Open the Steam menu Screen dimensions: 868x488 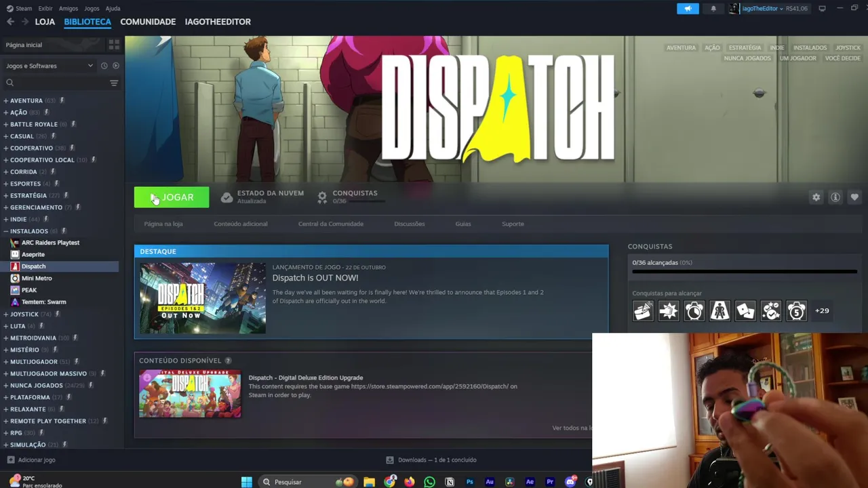point(20,8)
